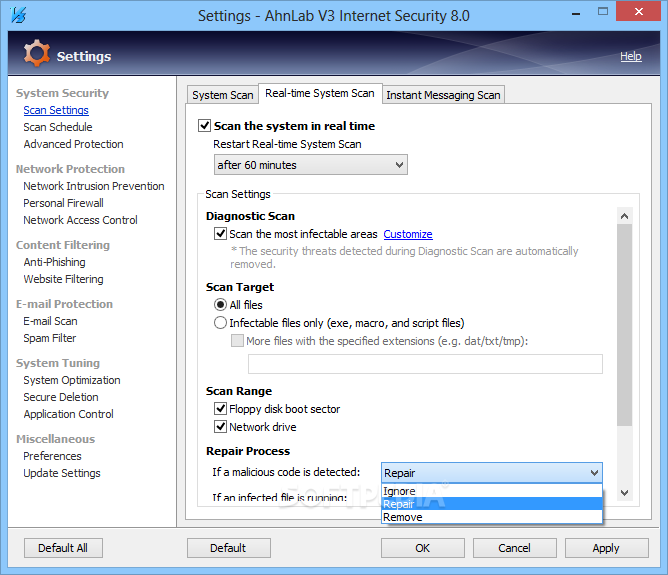Screen dimensions: 668x575
Task: Confirm settings with OK button
Action: (423, 548)
